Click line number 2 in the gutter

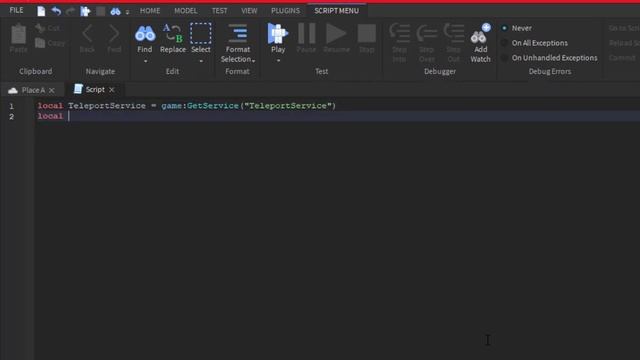point(11,117)
